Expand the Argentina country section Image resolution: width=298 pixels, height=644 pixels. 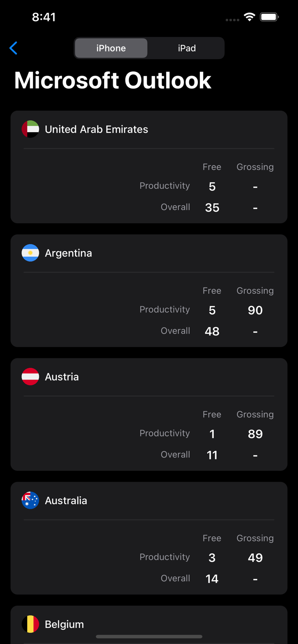[149, 290]
